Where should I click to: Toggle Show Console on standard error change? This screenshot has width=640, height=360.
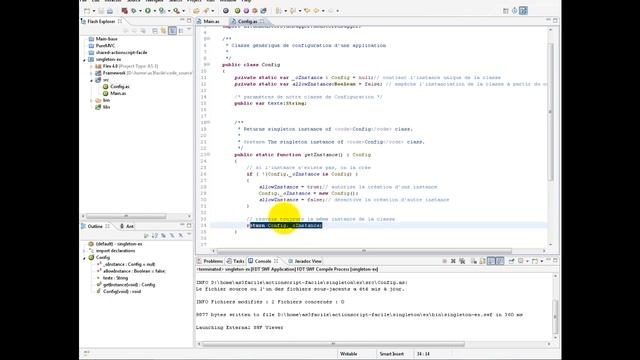500,261
